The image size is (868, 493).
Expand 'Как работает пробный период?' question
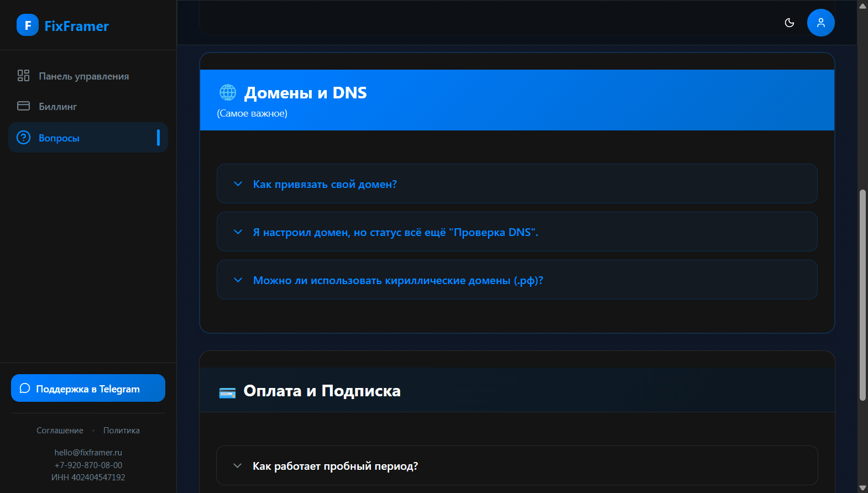334,466
